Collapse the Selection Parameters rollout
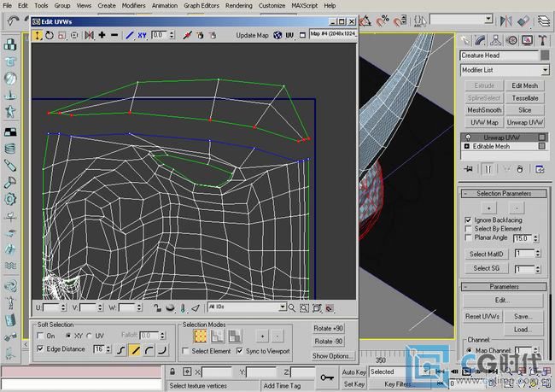This screenshot has width=555, height=392. (x=504, y=193)
